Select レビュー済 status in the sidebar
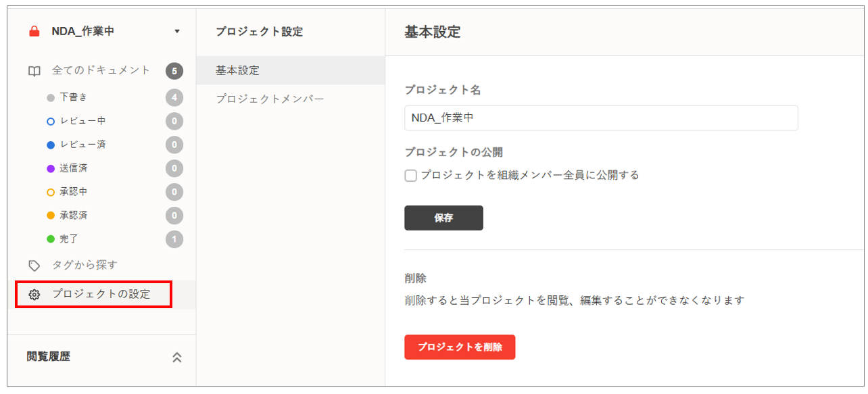Image resolution: width=868 pixels, height=394 pixels. pyautogui.click(x=82, y=145)
